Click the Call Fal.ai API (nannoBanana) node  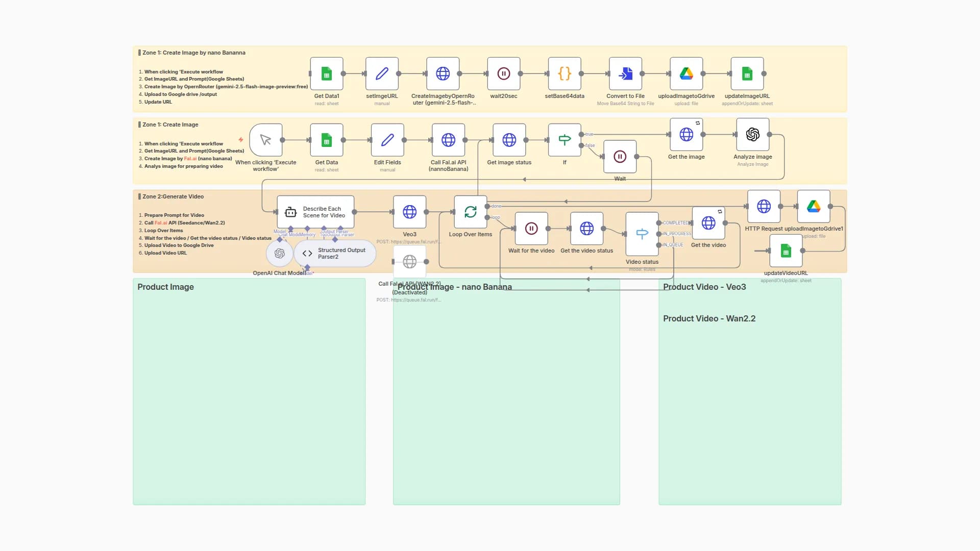[448, 139]
